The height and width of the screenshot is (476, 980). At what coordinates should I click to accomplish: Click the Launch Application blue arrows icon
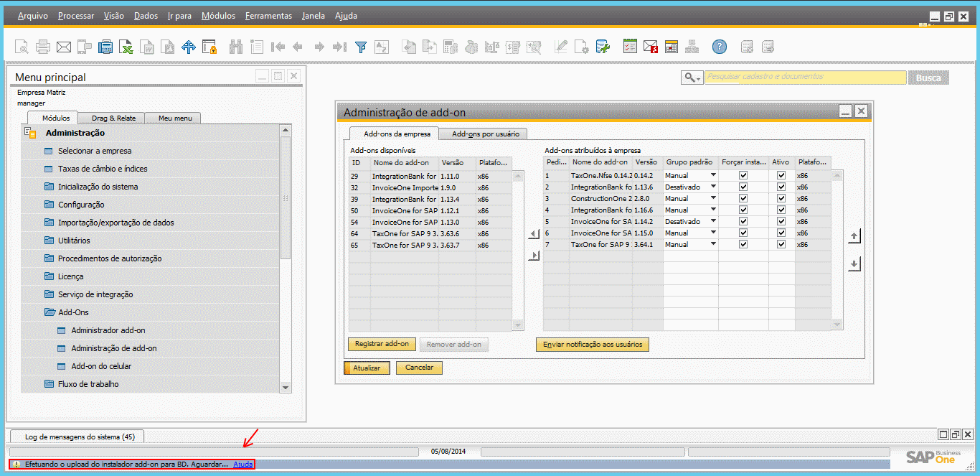tap(189, 47)
